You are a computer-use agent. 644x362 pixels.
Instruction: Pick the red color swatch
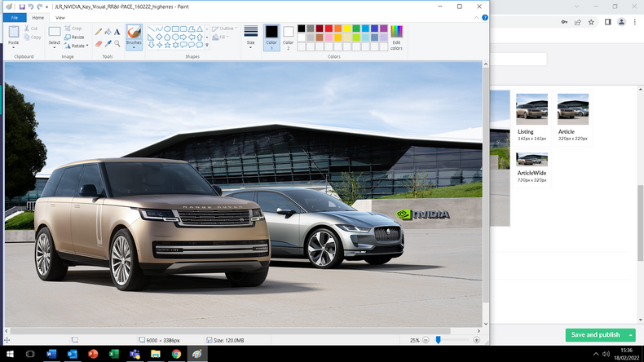pyautogui.click(x=329, y=29)
